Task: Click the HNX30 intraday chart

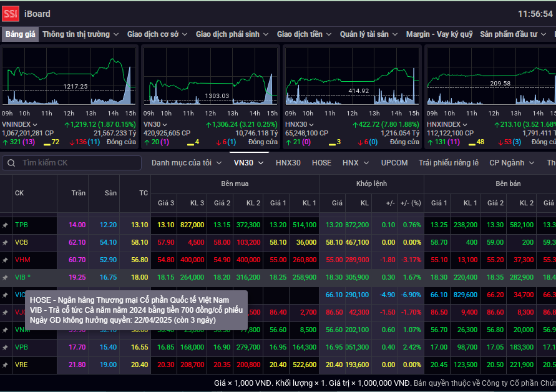Action: click(x=352, y=76)
